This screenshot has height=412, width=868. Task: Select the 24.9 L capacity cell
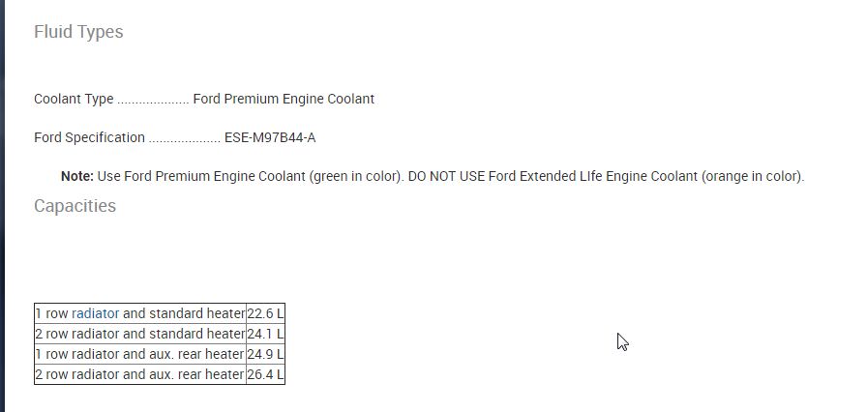[x=265, y=354]
